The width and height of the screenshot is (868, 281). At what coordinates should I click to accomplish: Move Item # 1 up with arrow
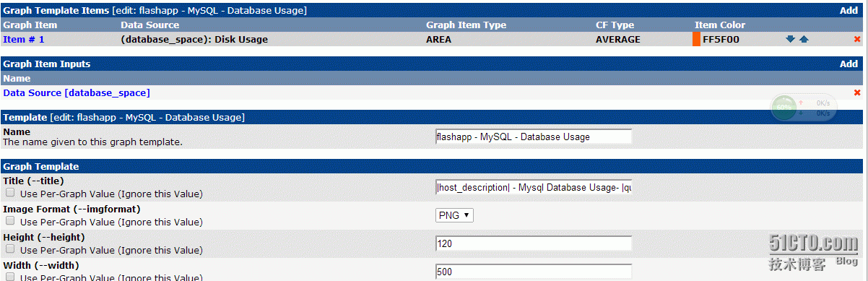click(x=804, y=40)
